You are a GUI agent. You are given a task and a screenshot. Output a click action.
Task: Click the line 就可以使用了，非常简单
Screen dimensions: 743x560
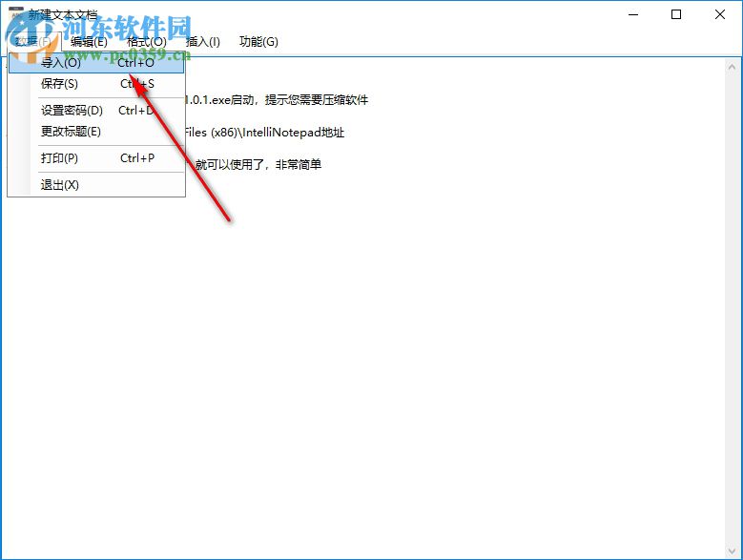[258, 164]
